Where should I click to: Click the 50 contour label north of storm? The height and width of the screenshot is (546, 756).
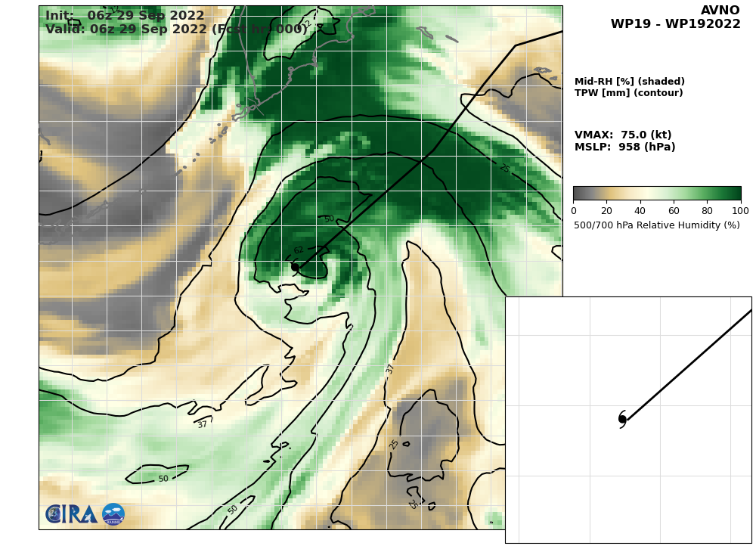(329, 219)
